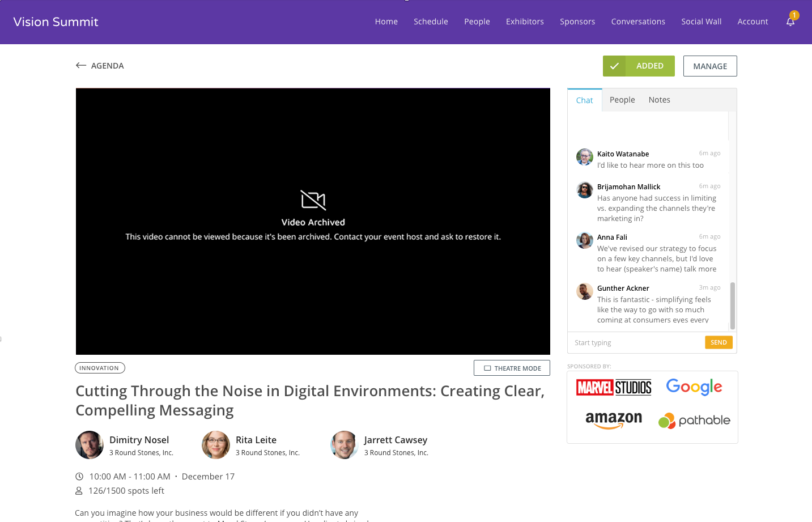The image size is (812, 522).
Task: Click the ADDED agenda button
Action: coord(639,66)
